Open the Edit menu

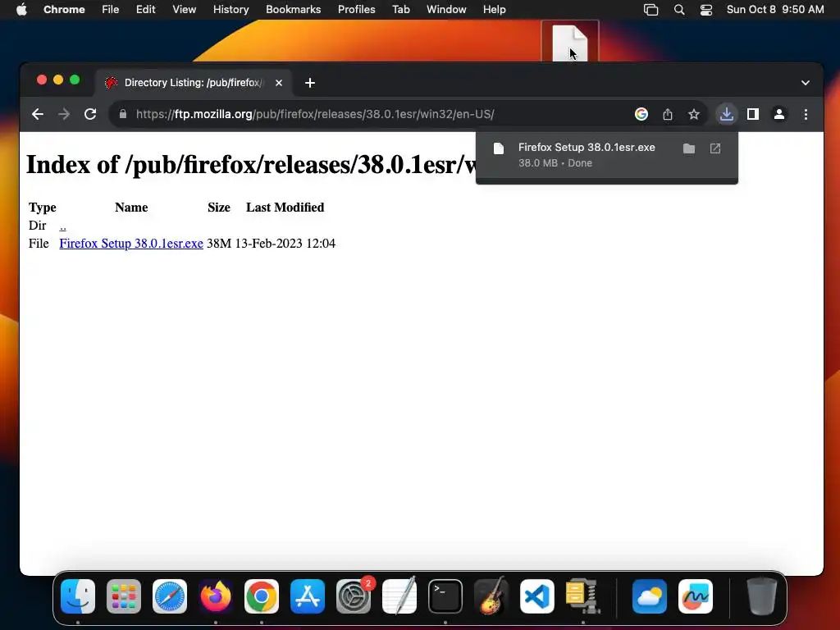click(x=145, y=10)
